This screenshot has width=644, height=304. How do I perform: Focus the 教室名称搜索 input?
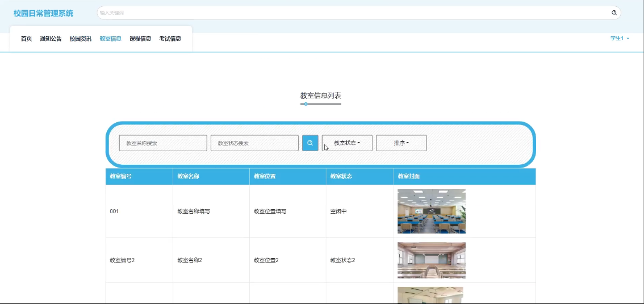[x=163, y=143]
